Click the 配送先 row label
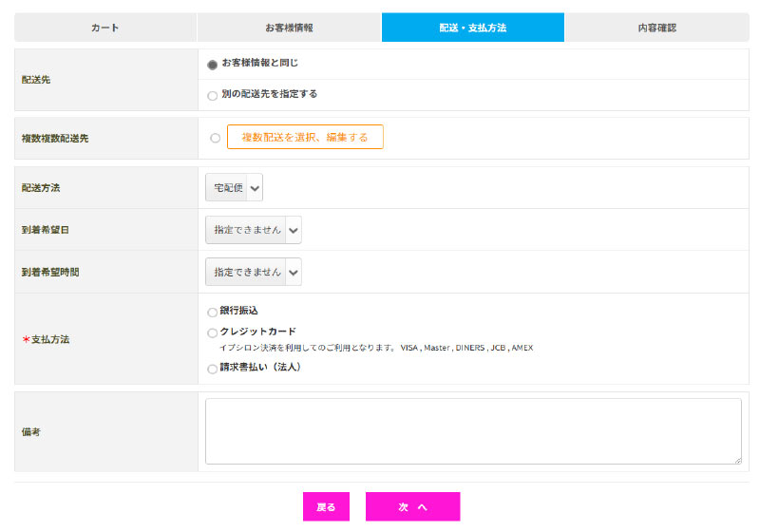This screenshot has height=532, width=760. [x=36, y=80]
